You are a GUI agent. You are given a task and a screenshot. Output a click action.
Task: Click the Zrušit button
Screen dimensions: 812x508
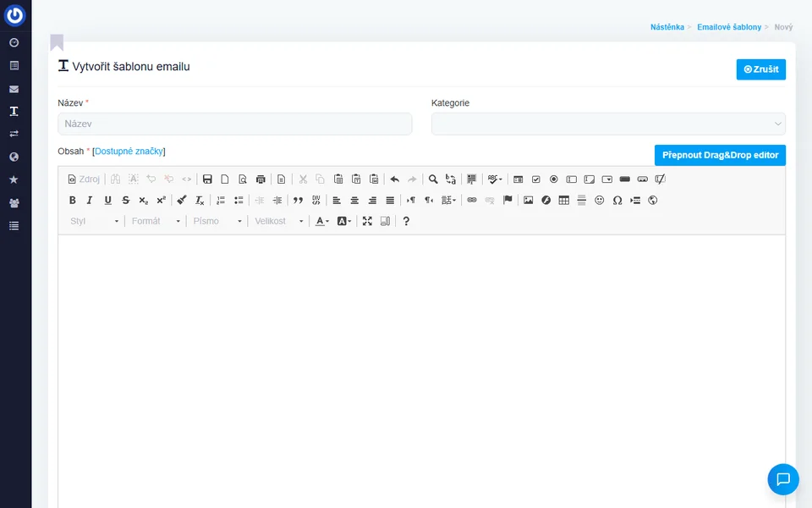pos(760,69)
